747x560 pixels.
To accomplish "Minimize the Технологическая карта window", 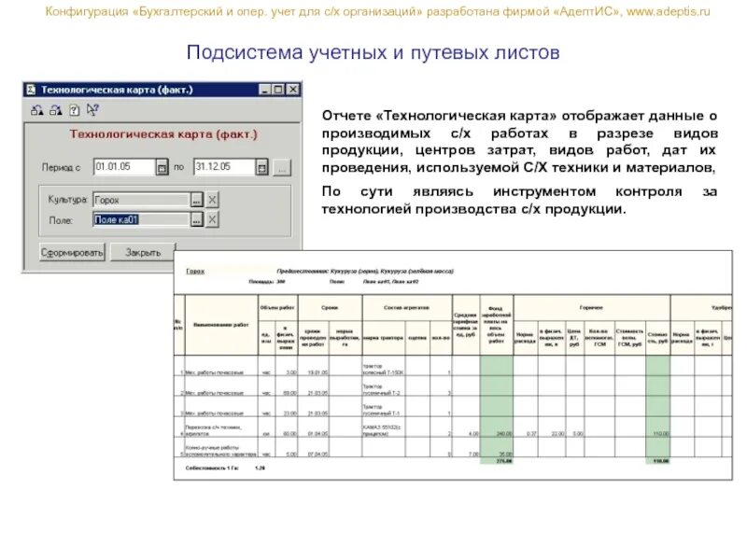I will tap(265, 90).
